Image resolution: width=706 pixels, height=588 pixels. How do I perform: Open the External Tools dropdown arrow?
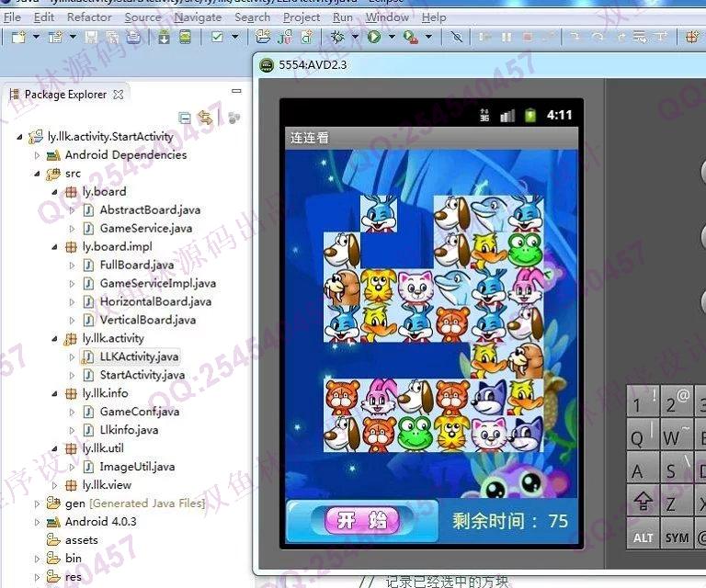(428, 37)
